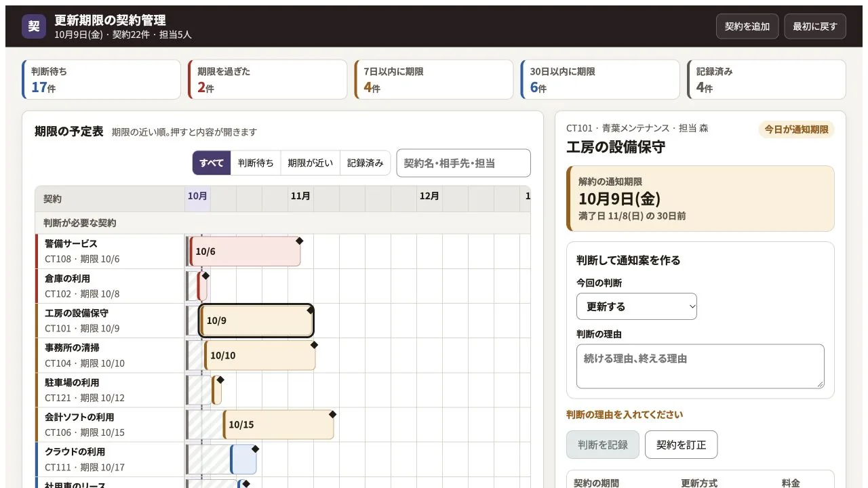Screen dimensions: 868x488
Task: Click the 10/9 timeline bar for 工房の設備保守
Action: click(x=256, y=321)
